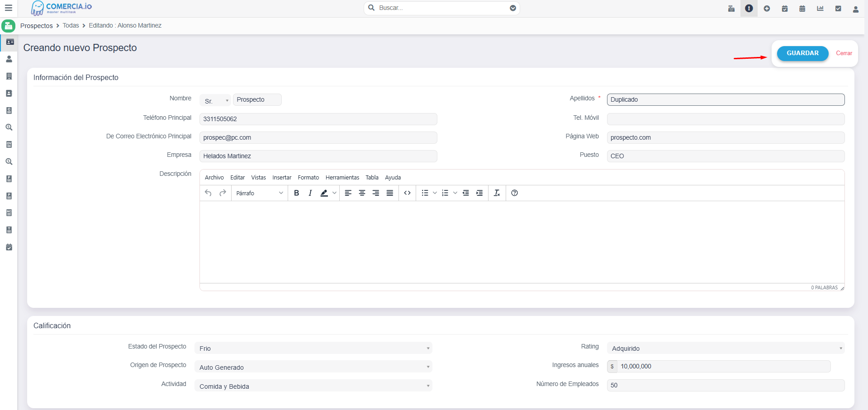Open the Actividad dropdown
868x410 pixels.
click(313, 386)
